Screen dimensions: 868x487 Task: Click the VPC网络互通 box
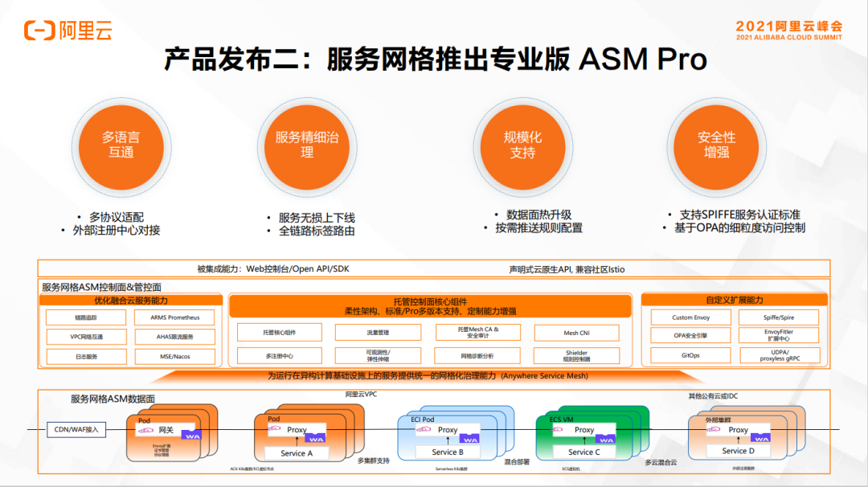coord(86,337)
